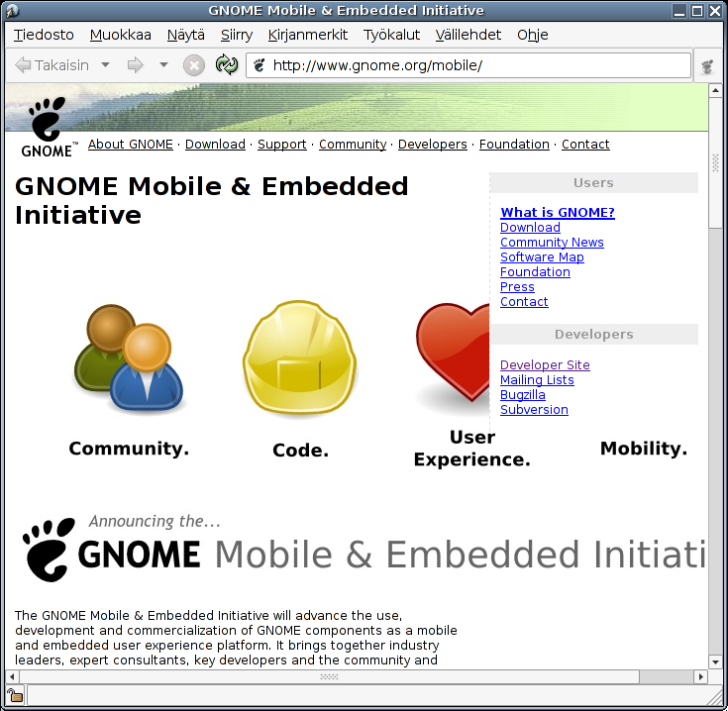
Task: Click the horizontal scrollbar left arrow
Action: click(12, 676)
